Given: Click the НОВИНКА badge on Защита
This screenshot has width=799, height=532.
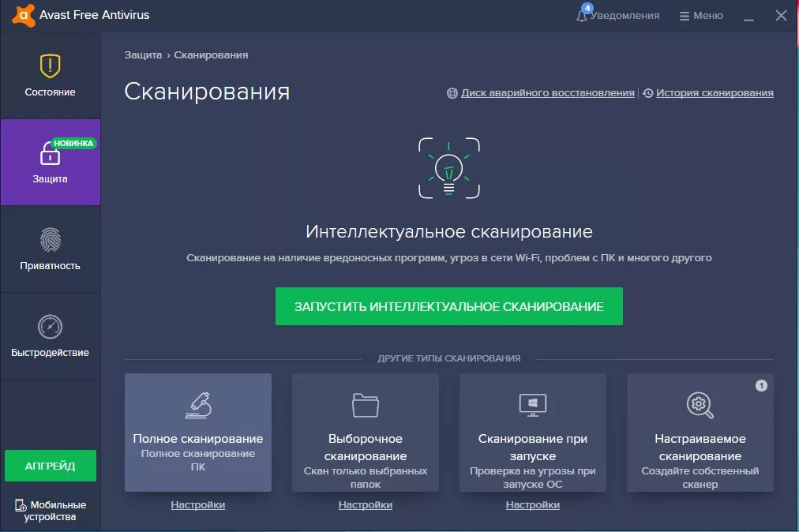Looking at the screenshot, I should [74, 143].
